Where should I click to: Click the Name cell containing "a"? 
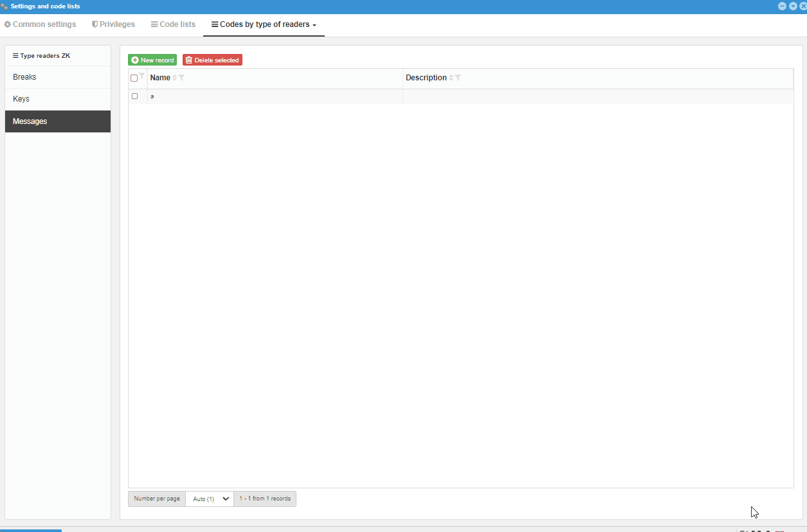[x=275, y=96]
